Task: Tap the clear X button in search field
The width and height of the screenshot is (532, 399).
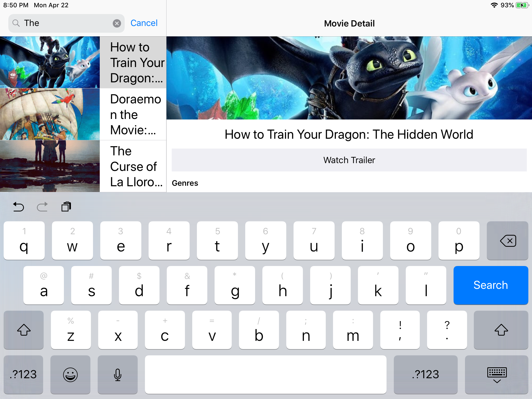Action: tap(117, 23)
